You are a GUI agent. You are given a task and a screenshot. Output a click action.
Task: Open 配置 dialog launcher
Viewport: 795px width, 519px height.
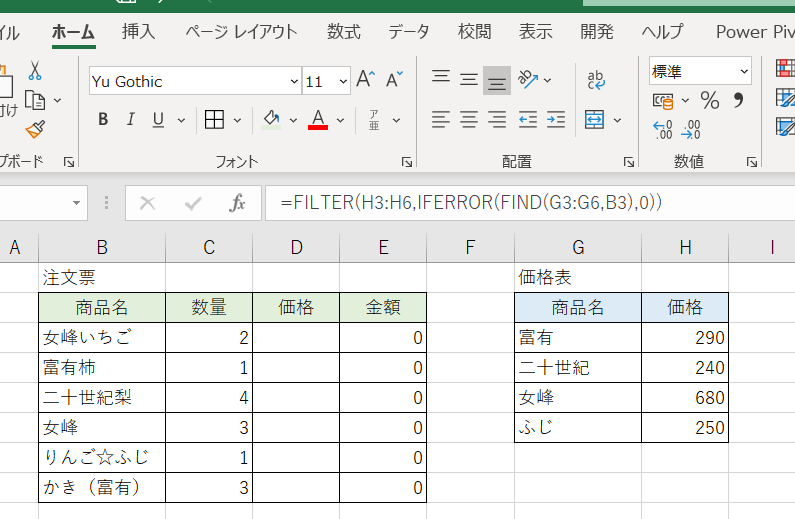click(629, 162)
